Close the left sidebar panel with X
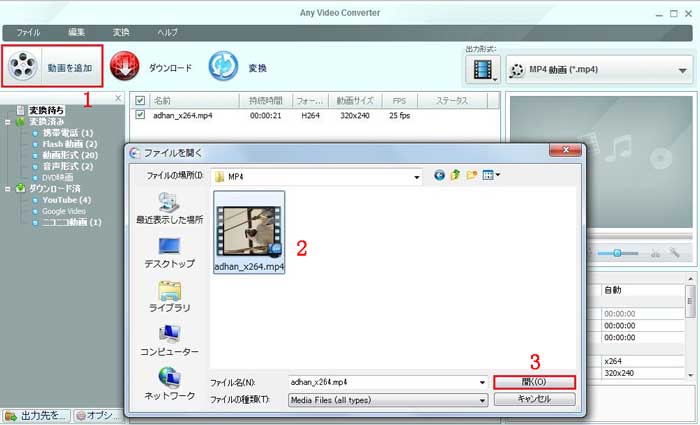This screenshot has width=700, height=425. point(118,98)
